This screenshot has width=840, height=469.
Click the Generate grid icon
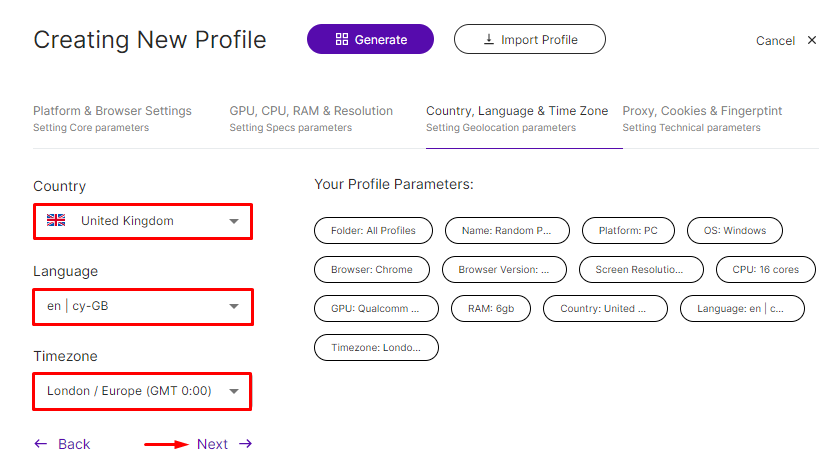pos(342,39)
